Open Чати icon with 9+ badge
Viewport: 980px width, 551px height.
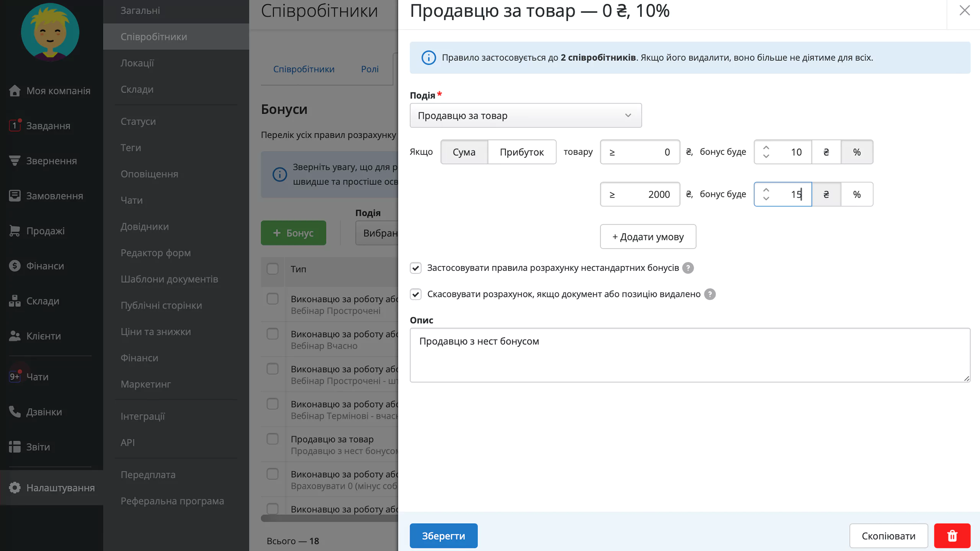click(15, 377)
